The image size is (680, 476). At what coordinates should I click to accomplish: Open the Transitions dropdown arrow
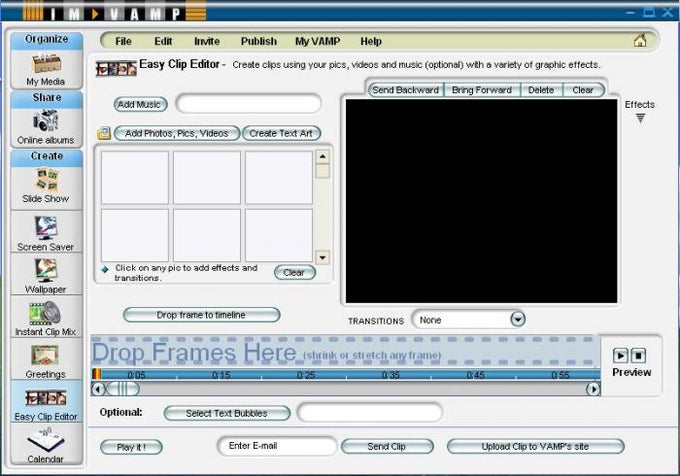tap(517, 320)
